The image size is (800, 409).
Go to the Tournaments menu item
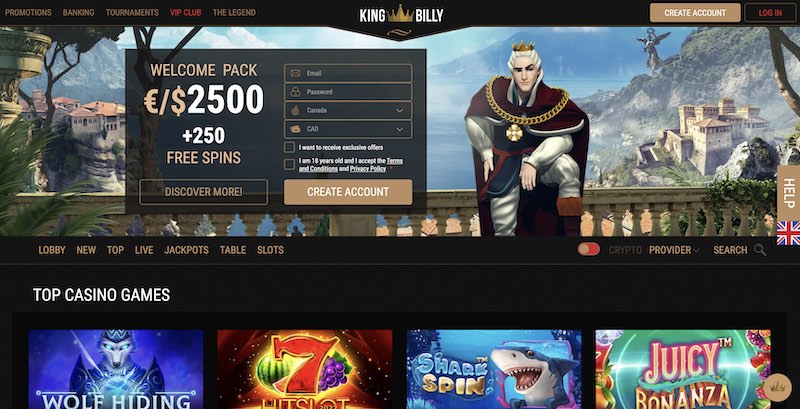[x=132, y=12]
